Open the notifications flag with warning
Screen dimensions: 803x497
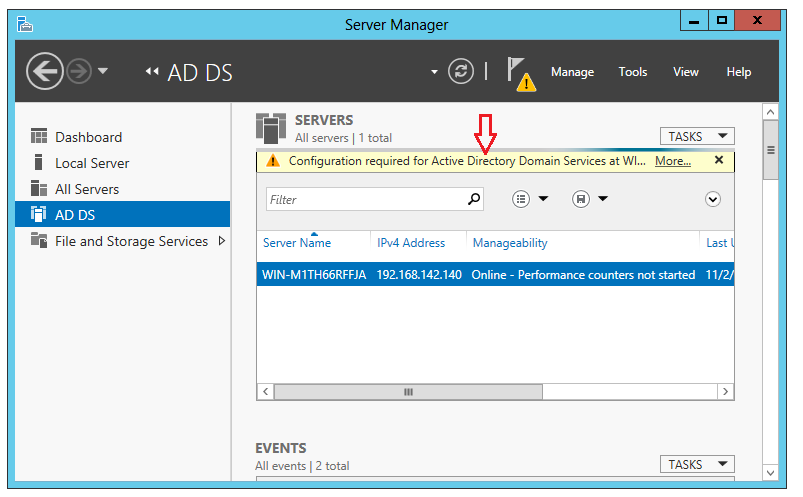pyautogui.click(x=519, y=73)
